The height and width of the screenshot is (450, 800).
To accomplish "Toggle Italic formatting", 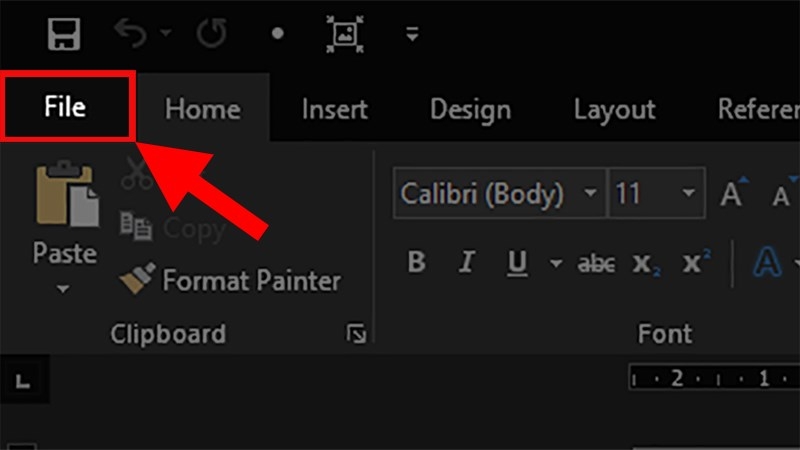I will [466, 263].
